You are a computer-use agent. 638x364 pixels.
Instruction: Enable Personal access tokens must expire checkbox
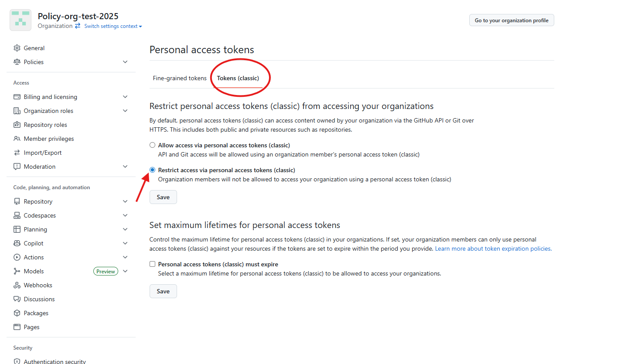point(153,264)
